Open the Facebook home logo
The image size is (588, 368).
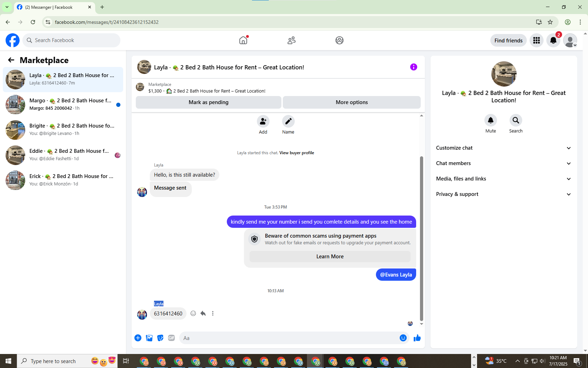[13, 40]
